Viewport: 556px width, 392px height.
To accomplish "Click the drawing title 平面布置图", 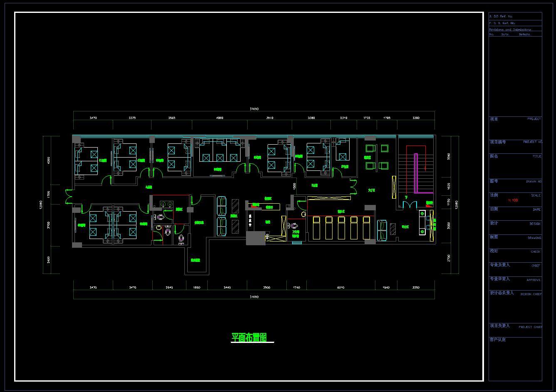I will coord(249,338).
